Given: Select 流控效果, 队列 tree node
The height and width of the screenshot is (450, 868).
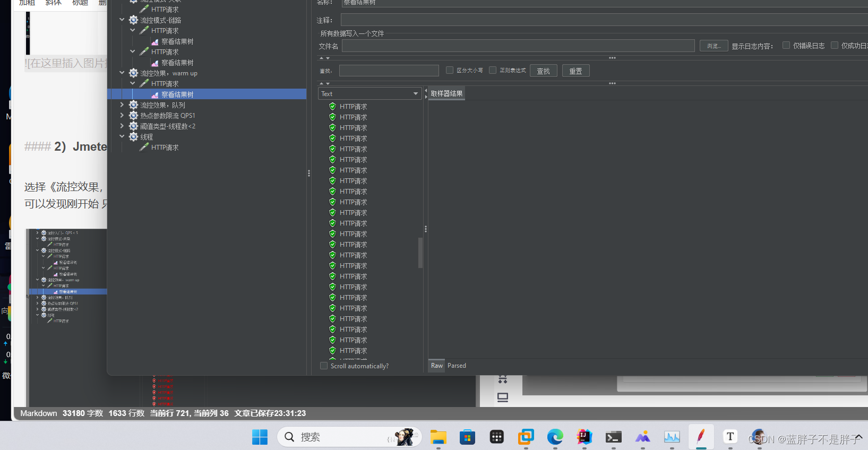Looking at the screenshot, I should click(x=162, y=105).
